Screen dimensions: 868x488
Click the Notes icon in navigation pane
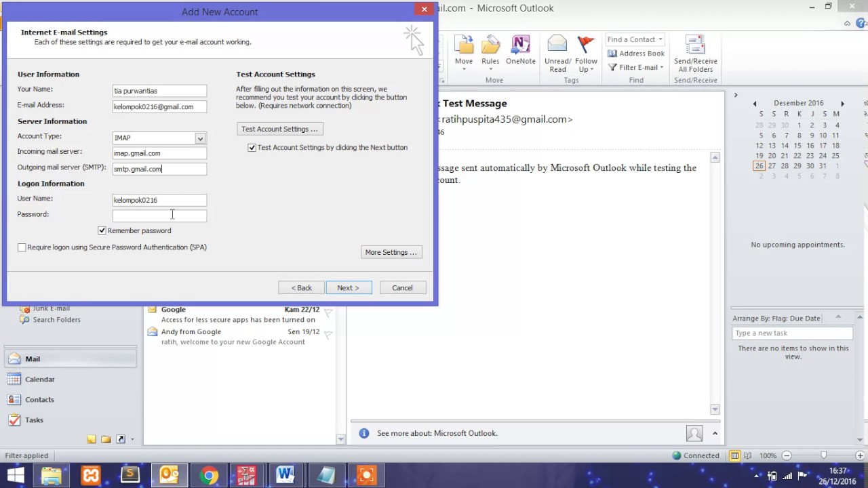91,439
